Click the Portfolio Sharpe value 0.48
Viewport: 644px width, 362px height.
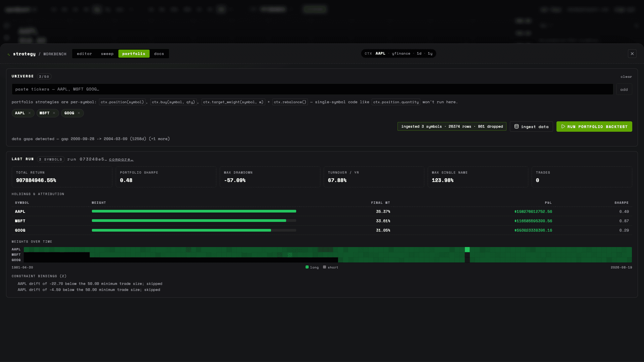[x=126, y=180]
